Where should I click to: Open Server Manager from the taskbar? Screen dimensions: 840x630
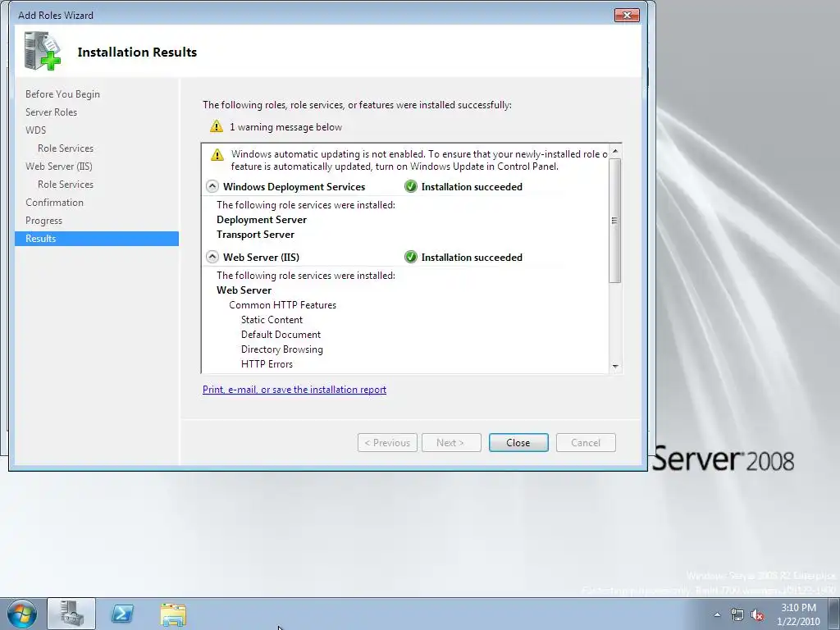[71, 614]
